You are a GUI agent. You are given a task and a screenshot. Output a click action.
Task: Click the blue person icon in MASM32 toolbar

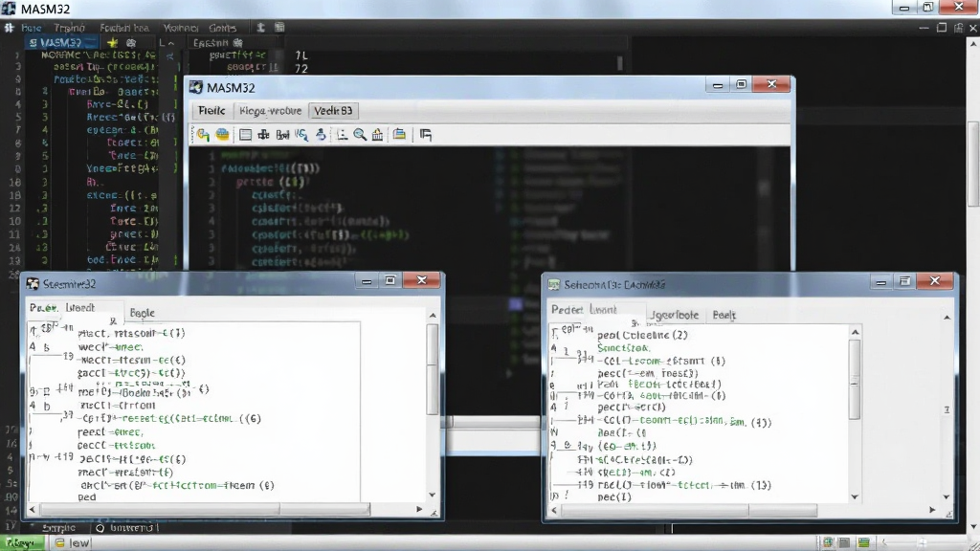click(321, 134)
